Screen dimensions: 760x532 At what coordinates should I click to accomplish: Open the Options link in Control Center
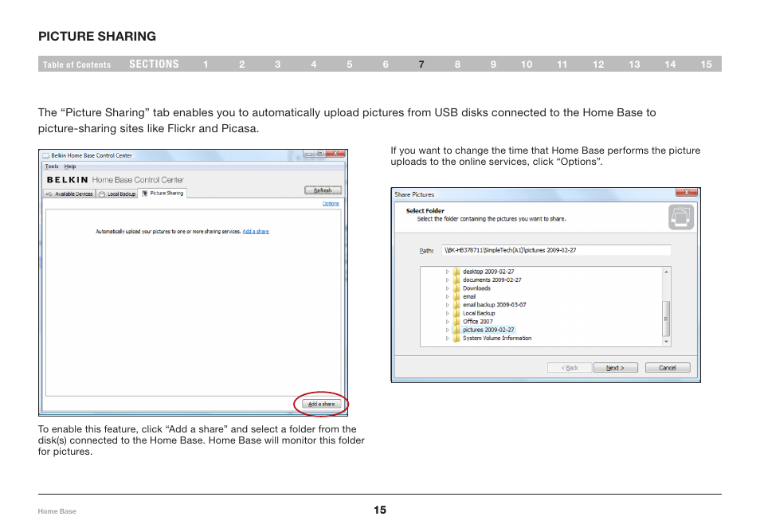(331, 204)
